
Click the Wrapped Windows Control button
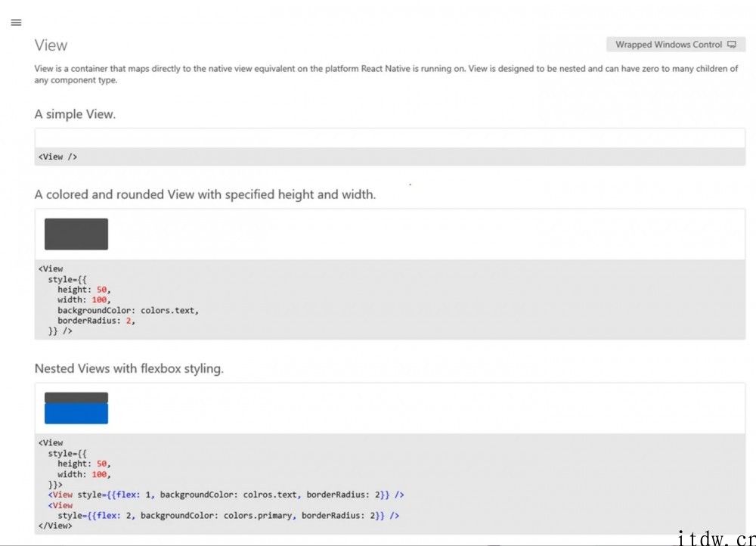coord(668,45)
